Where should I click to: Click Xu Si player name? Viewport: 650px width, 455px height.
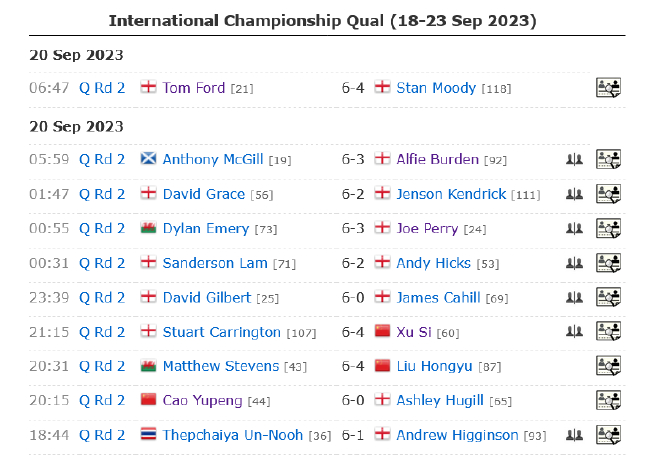[x=414, y=332]
